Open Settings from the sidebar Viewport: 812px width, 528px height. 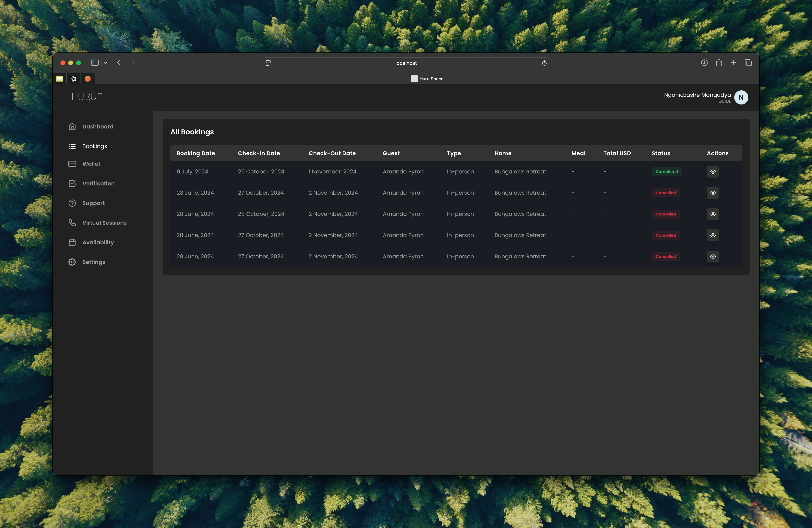93,262
